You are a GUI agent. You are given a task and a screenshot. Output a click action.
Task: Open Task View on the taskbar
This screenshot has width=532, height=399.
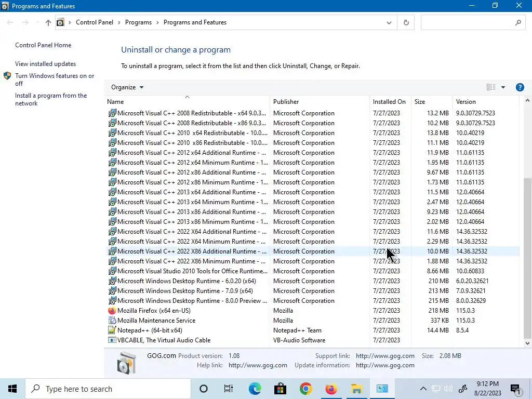pos(229,389)
